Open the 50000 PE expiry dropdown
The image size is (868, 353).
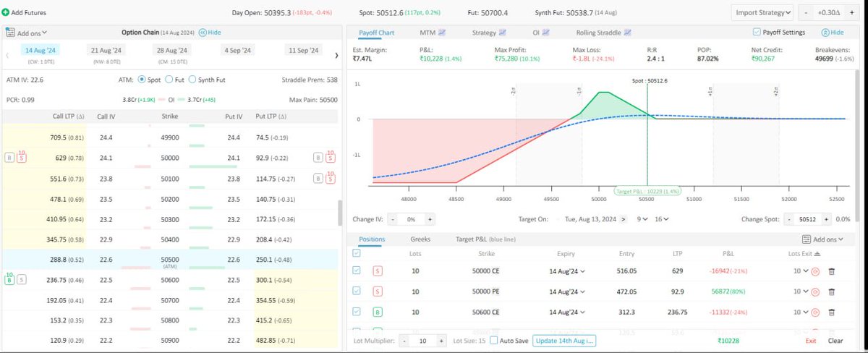click(566, 291)
